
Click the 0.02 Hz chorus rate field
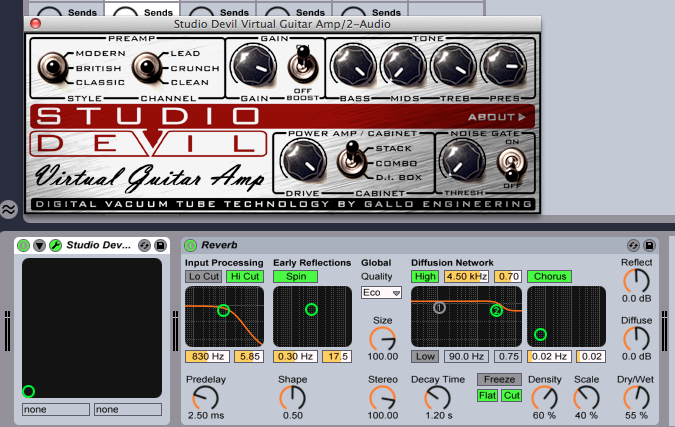pos(550,356)
